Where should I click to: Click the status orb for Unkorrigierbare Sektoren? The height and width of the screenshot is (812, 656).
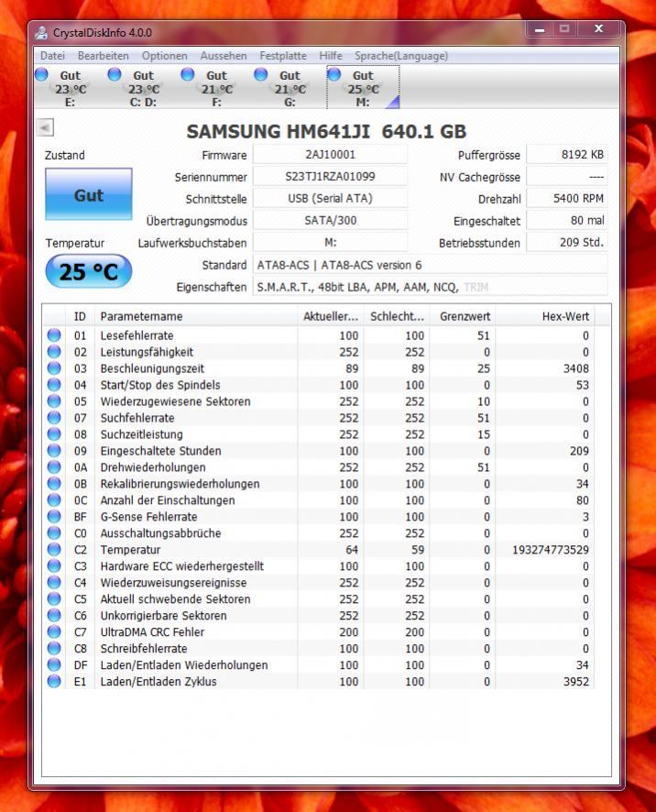(x=54, y=616)
